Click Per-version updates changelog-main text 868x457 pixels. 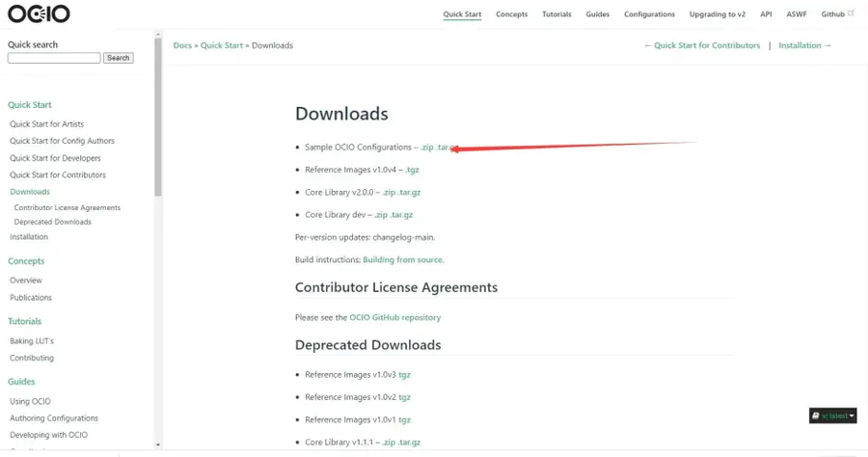pos(365,237)
